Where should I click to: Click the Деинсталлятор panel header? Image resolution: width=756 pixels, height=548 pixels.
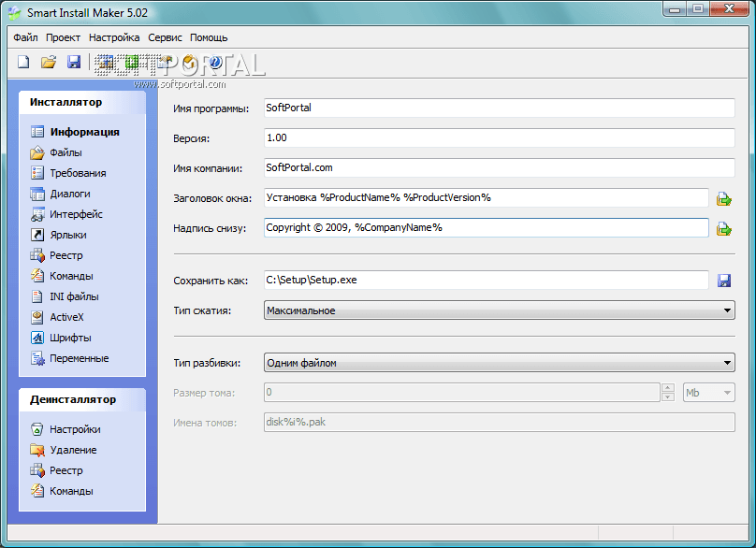click(x=82, y=399)
